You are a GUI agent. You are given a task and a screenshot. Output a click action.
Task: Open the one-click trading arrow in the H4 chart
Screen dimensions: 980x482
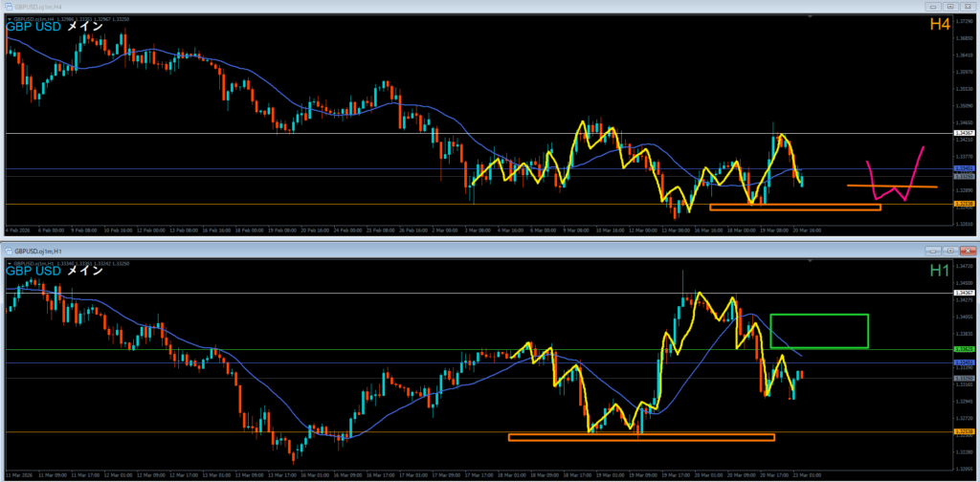pos(8,19)
